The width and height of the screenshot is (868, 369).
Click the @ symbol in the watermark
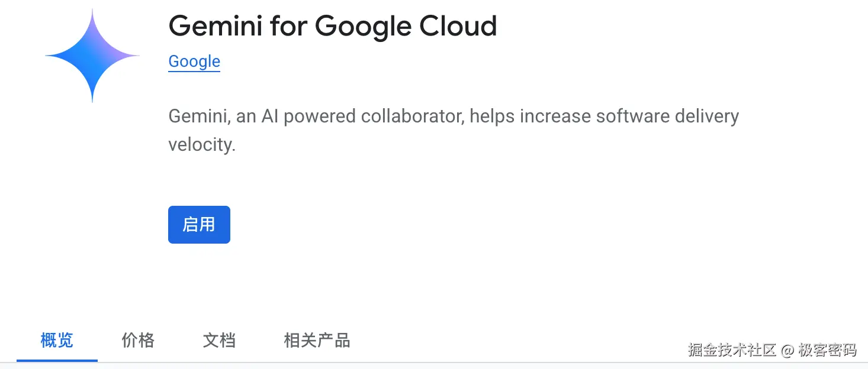[787, 350]
